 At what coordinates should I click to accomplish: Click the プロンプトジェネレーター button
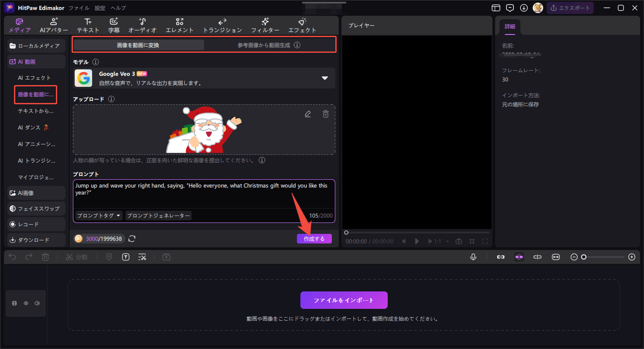158,216
